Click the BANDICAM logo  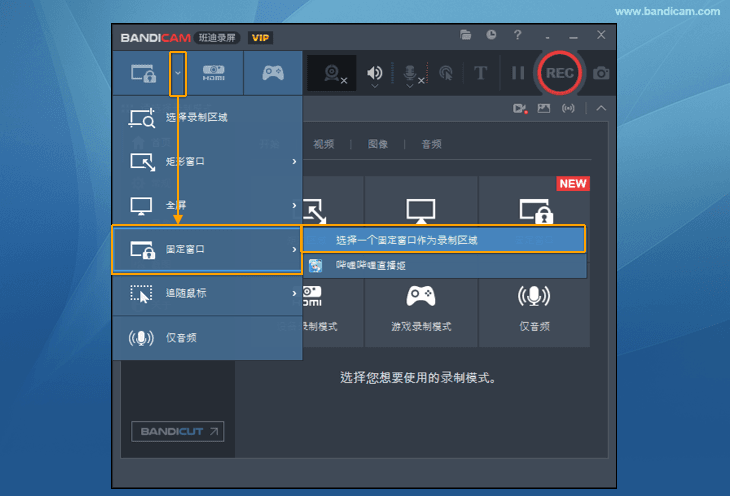click(155, 38)
